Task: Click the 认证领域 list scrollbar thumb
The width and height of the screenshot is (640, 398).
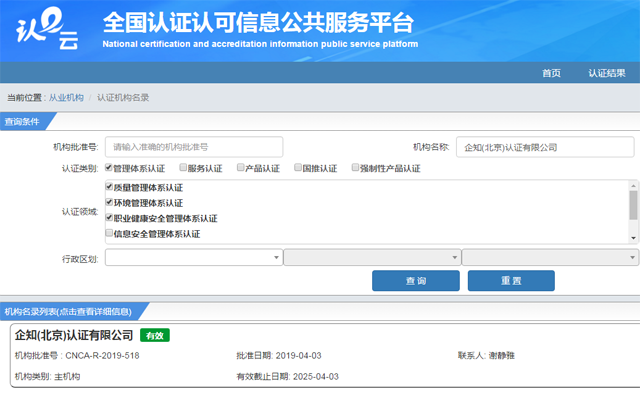Action: coord(633,205)
